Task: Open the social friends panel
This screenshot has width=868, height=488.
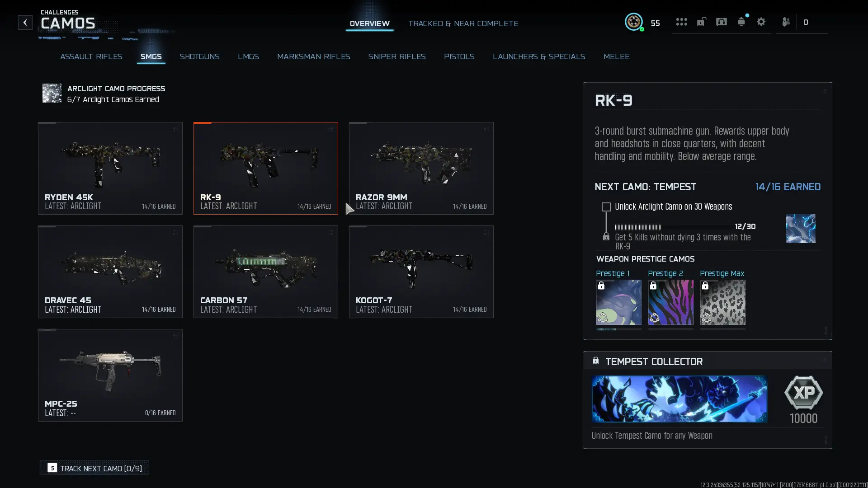Action: (786, 22)
